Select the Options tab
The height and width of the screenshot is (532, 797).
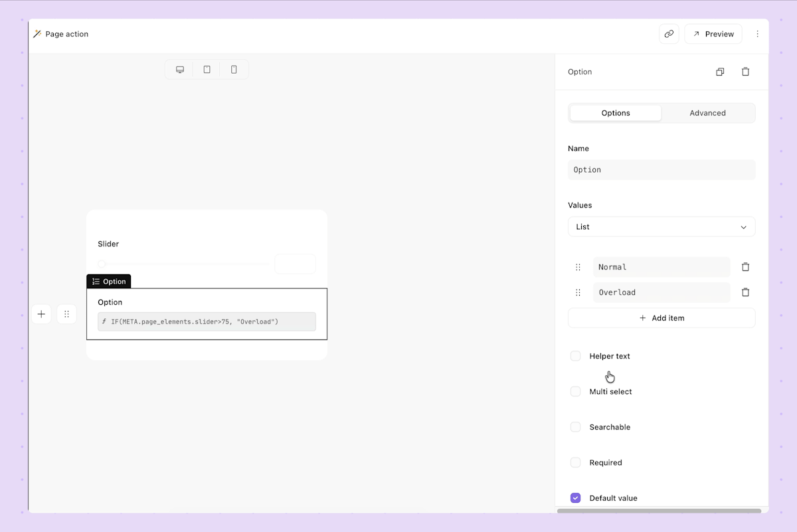616,113
